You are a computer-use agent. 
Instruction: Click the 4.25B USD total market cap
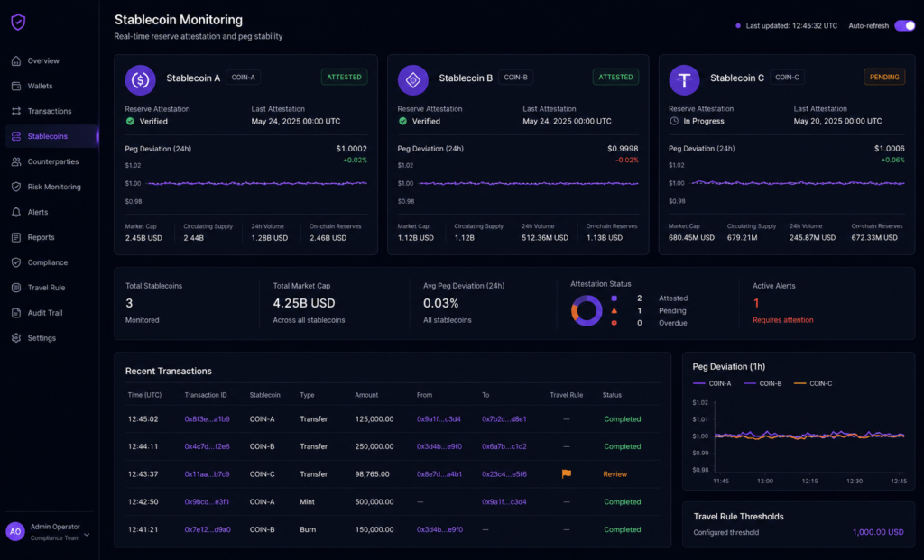click(304, 303)
